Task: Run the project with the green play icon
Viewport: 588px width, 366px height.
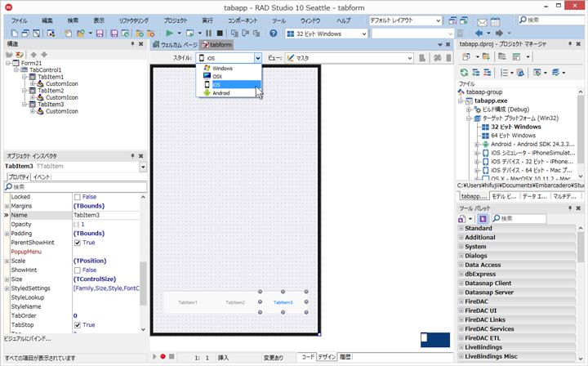Action: point(170,33)
